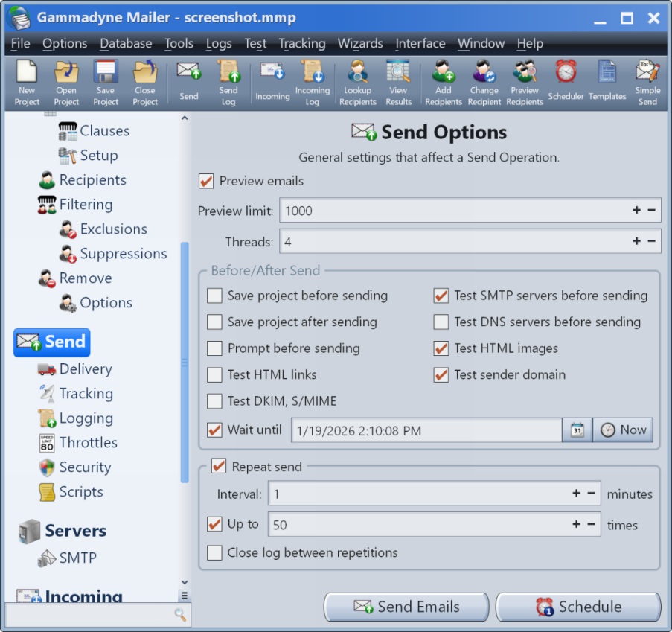Uncheck the Preview emails checkbox
The width and height of the screenshot is (672, 632).
[206, 181]
